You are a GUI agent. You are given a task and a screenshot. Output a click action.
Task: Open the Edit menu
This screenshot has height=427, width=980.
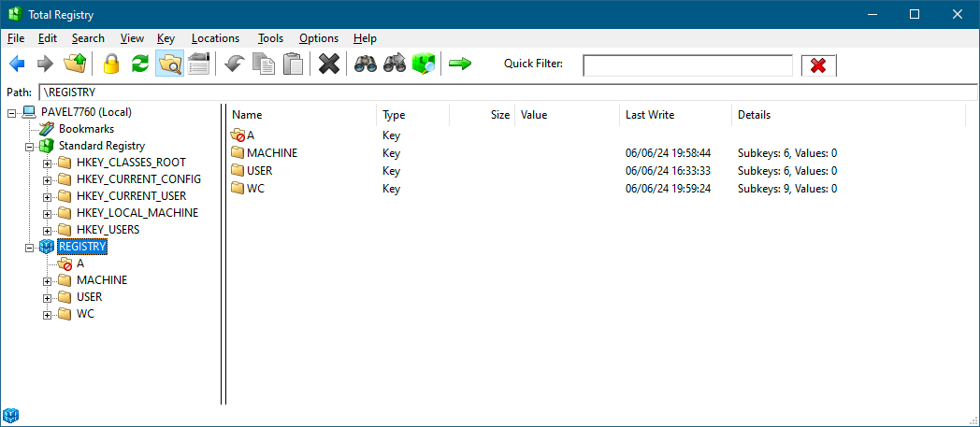(x=48, y=38)
